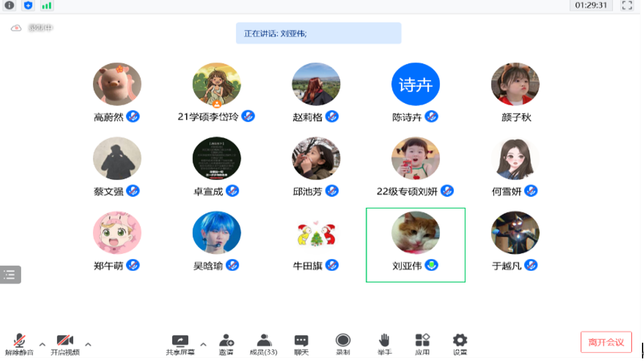Click the 离开会议 leave meeting button
The width and height of the screenshot is (644, 364).
606,342
